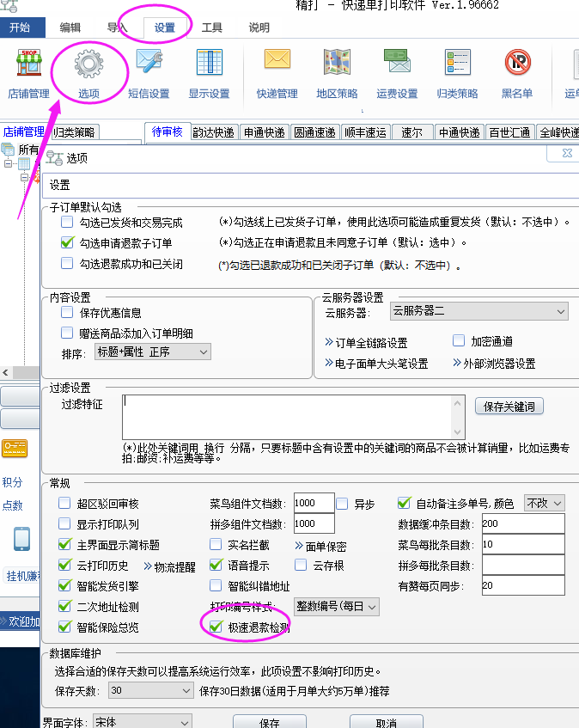The image size is (579, 728).
Task: Switch to 编辑 ribbon tab
Action: pos(70,28)
